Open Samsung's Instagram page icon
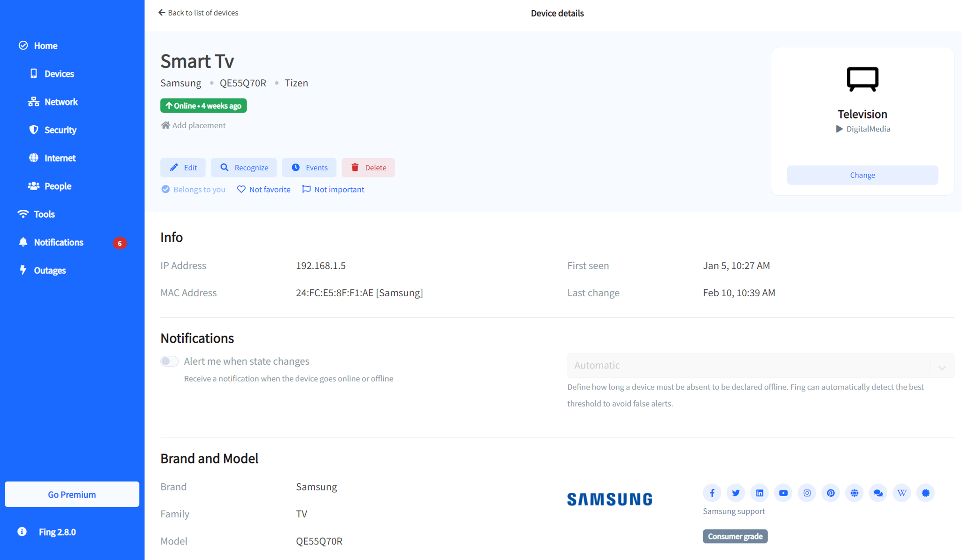Viewport: 962px width, 560px height. pyautogui.click(x=807, y=493)
